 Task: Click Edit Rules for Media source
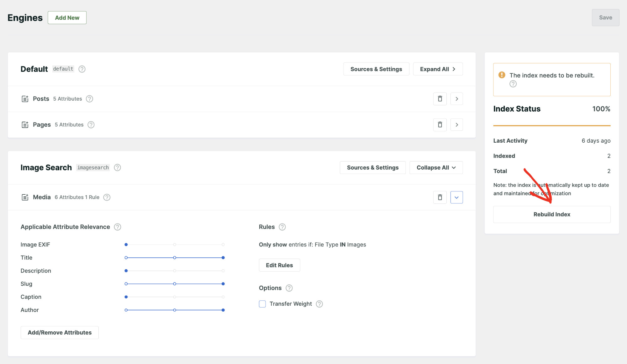coord(279,265)
